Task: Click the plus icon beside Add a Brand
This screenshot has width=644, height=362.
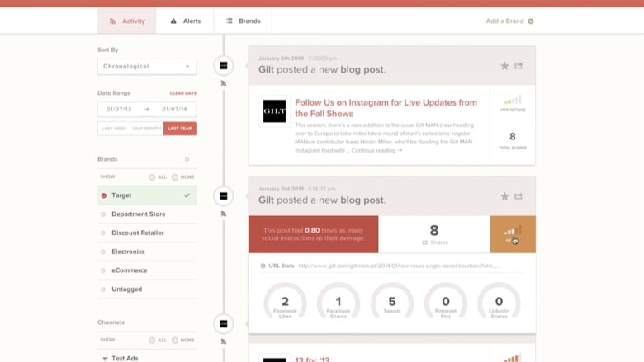Action: coord(531,21)
